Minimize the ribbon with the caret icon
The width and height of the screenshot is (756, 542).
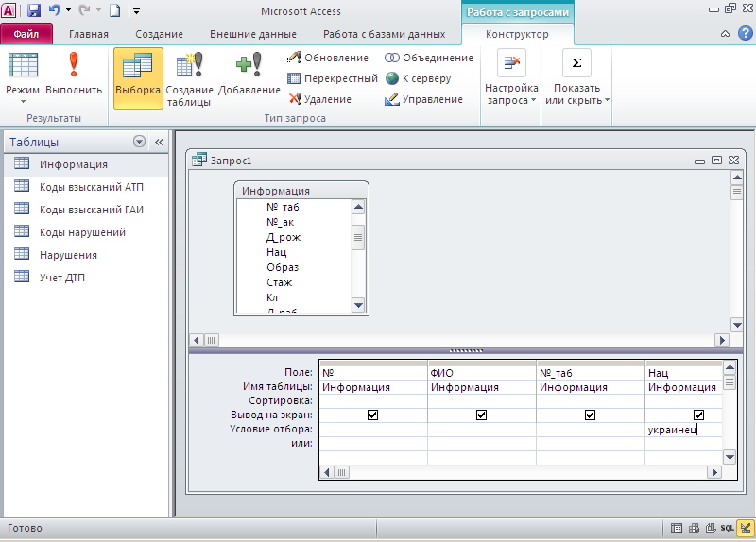coord(725,34)
